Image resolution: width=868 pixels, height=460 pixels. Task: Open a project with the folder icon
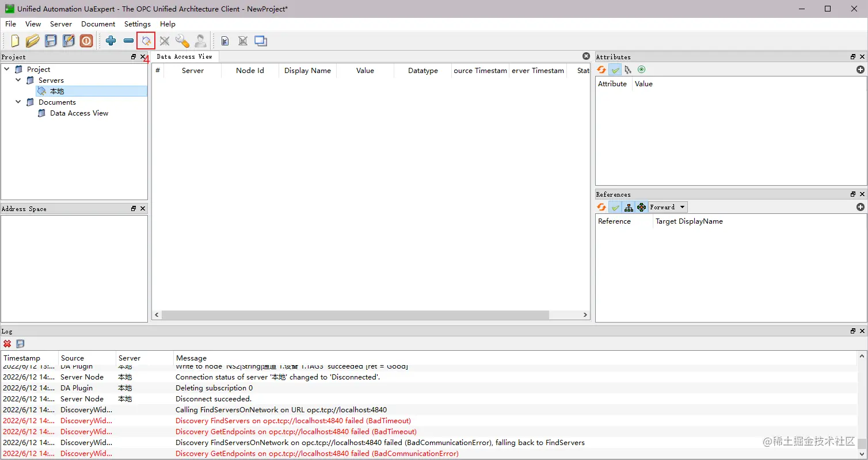click(x=32, y=41)
